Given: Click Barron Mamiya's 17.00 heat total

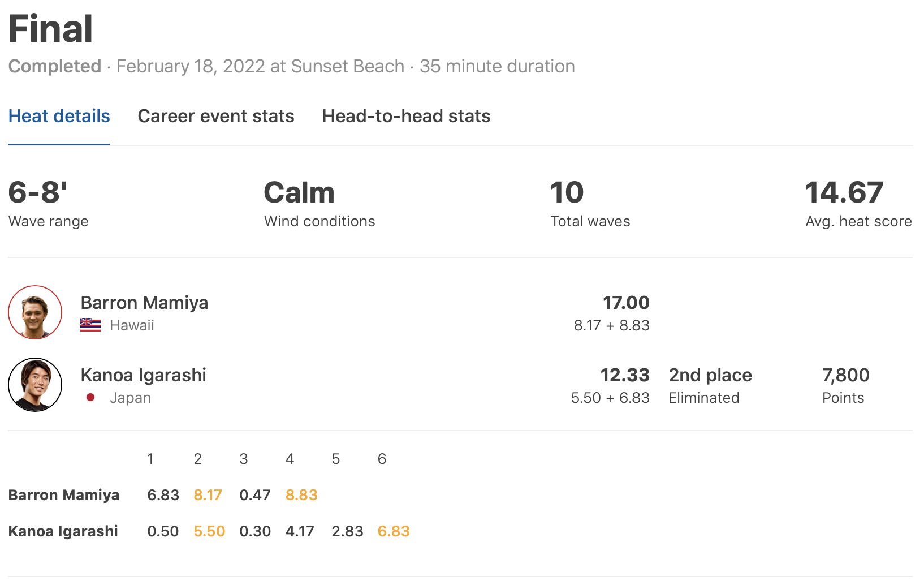Looking at the screenshot, I should pos(625,303).
